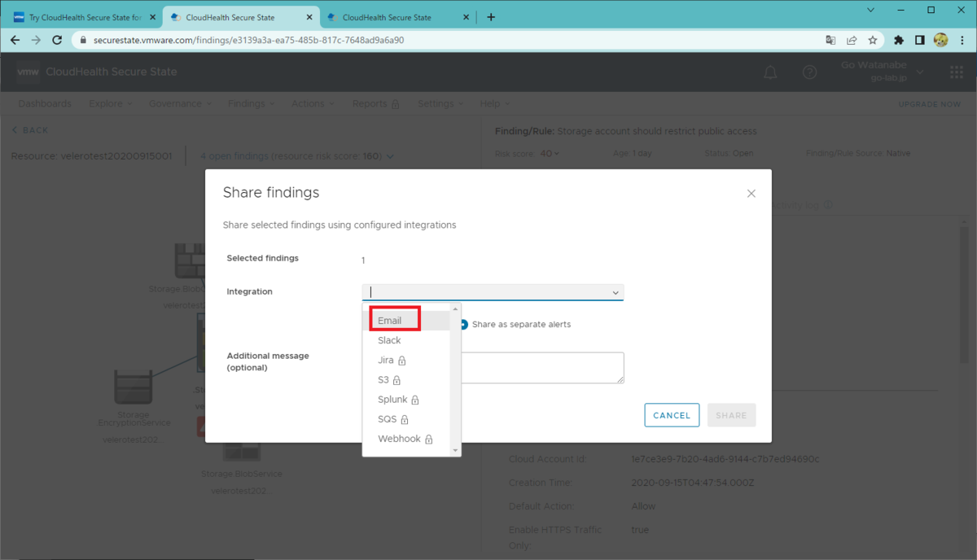
Task: Go back using the BACK link
Action: pyautogui.click(x=30, y=130)
